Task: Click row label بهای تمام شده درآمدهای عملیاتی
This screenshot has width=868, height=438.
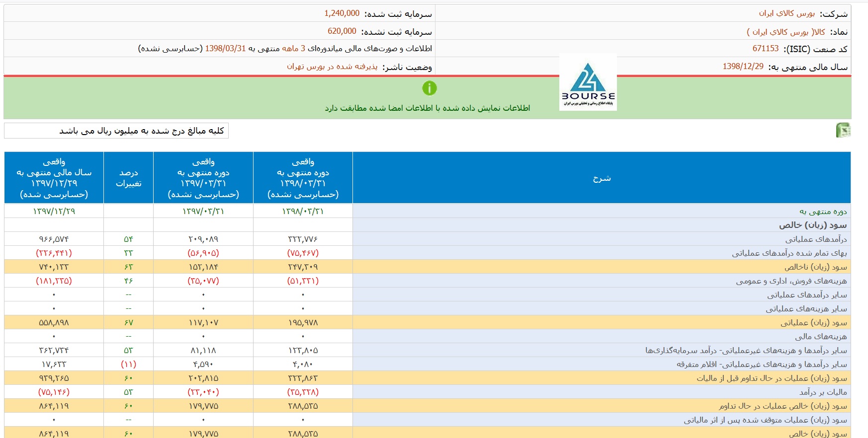Action: [x=789, y=253]
